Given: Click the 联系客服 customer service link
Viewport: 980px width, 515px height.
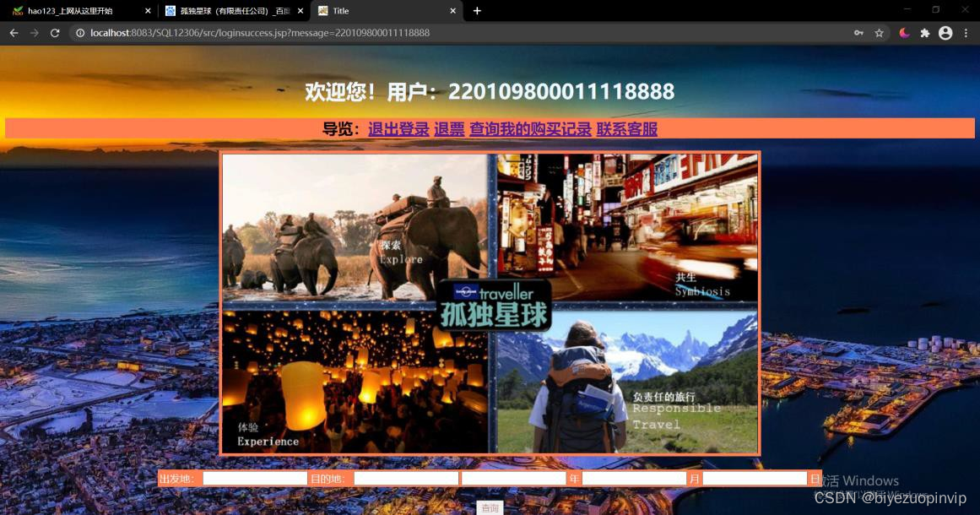Looking at the screenshot, I should 627,128.
